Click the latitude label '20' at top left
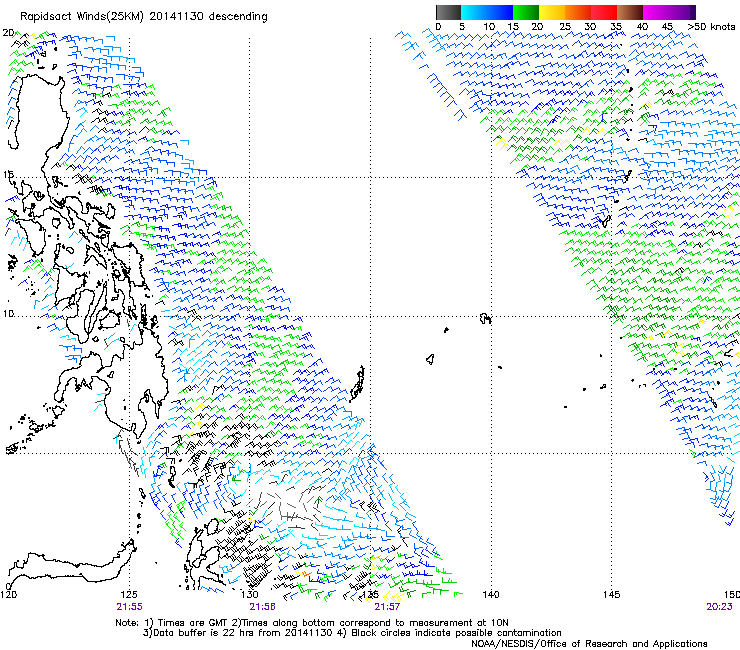 point(8,33)
